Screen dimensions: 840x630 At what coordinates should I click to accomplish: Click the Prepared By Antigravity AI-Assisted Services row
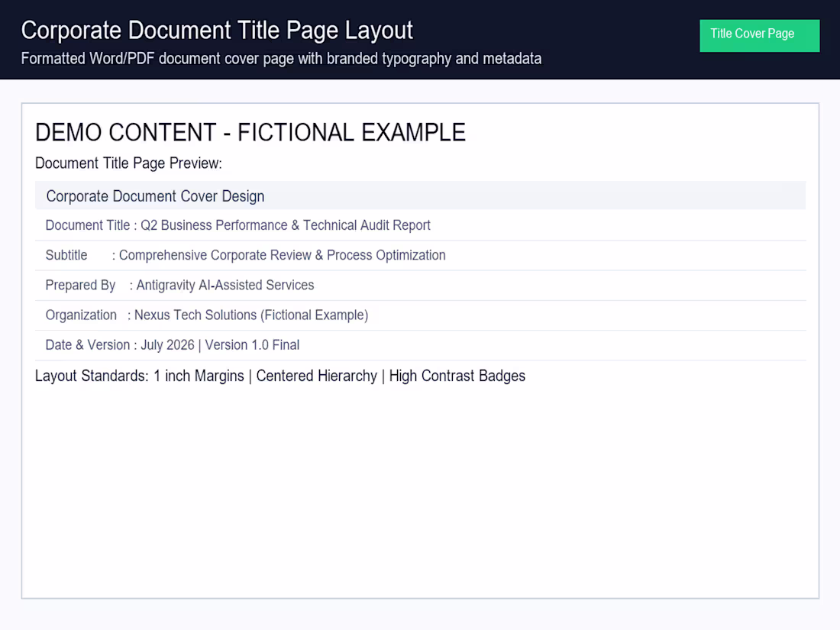pos(421,286)
